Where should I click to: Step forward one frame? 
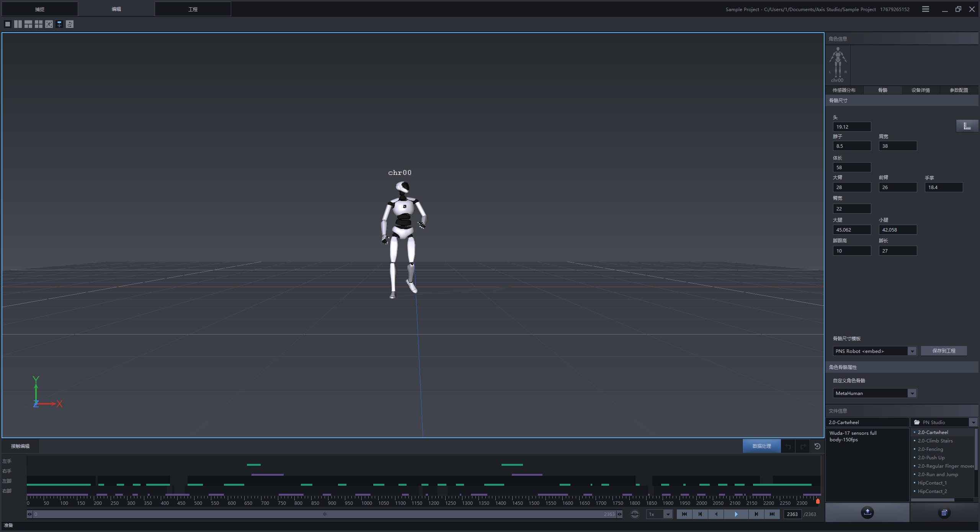(756, 514)
